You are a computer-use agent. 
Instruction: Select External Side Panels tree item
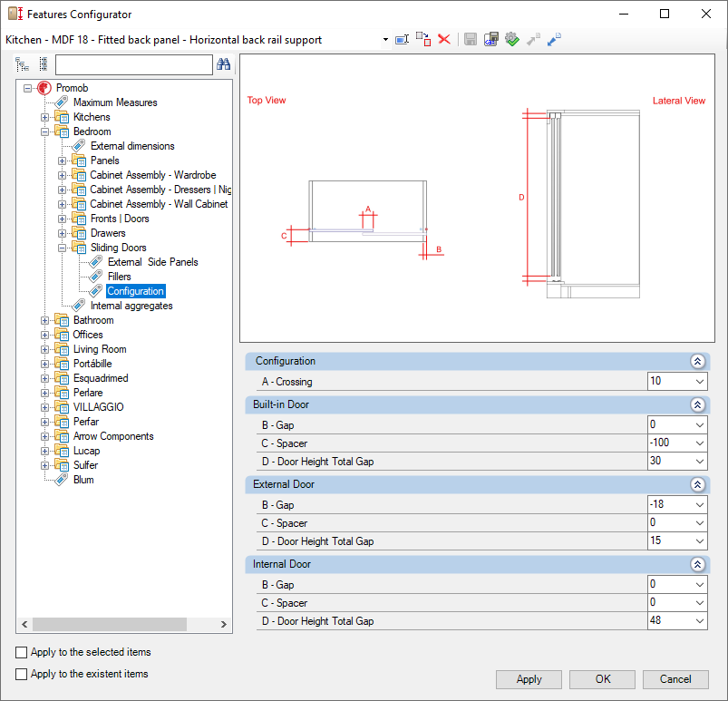tap(152, 262)
